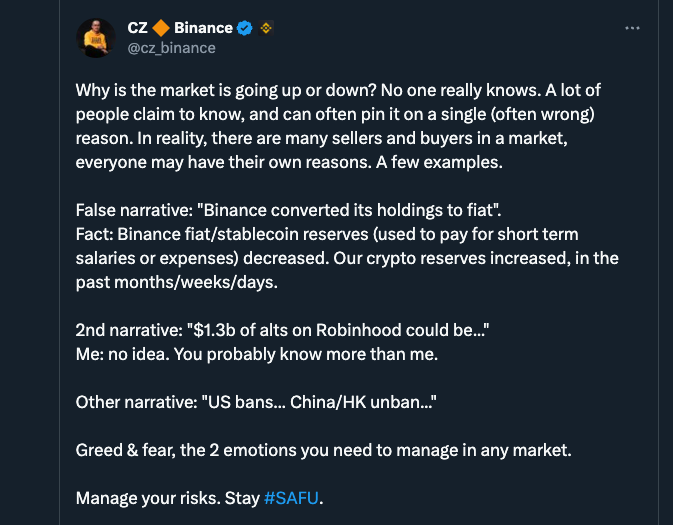Click the 'Manage your risks. Stay' text
Viewport: 673px width, 525px height.
(x=167, y=498)
